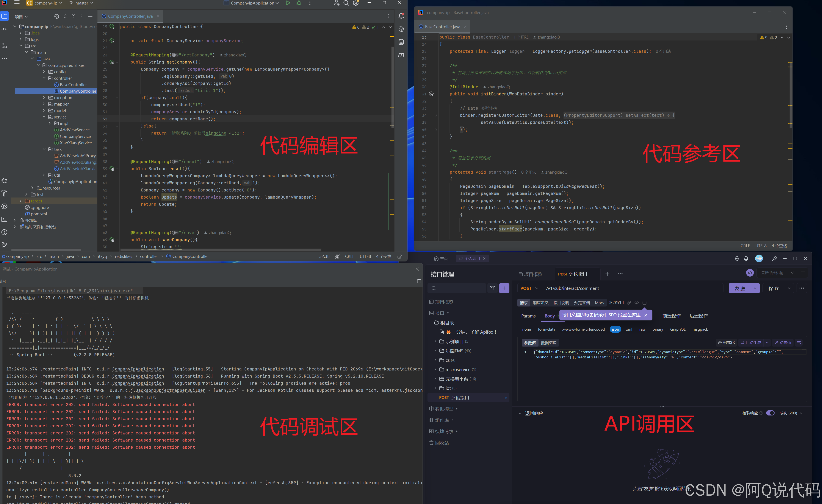Select the json body type option
This screenshot has width=822, height=504.
[x=615, y=329]
